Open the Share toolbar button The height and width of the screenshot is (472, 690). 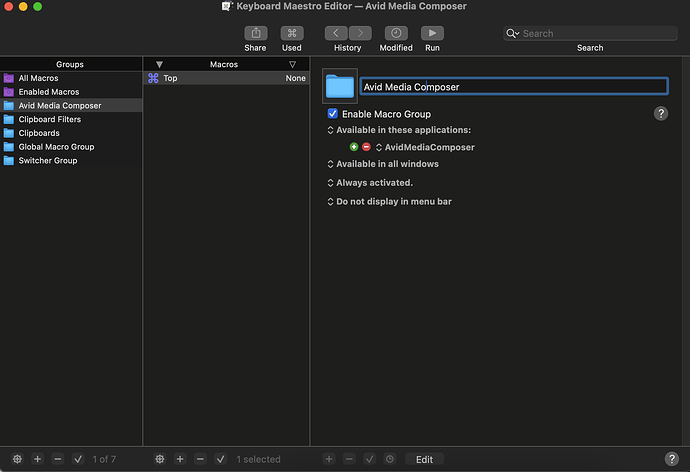coord(256,33)
